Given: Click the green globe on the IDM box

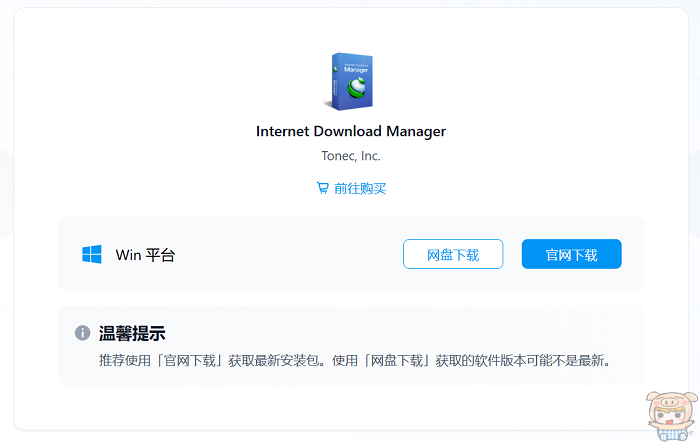Looking at the screenshot, I should point(357,89).
